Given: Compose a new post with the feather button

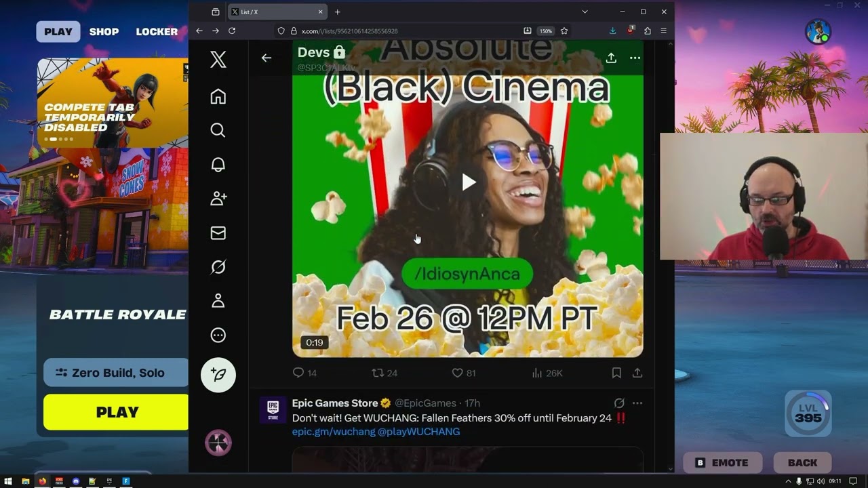Looking at the screenshot, I should 218,375.
